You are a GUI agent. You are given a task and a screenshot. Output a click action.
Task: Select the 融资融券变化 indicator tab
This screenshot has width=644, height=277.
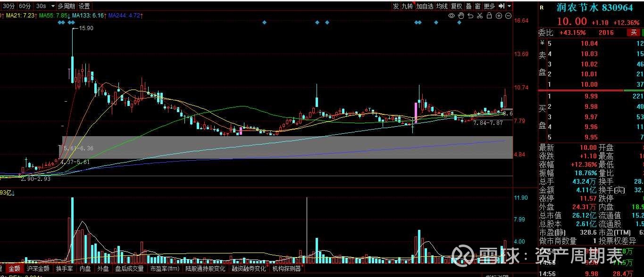(x=249, y=269)
